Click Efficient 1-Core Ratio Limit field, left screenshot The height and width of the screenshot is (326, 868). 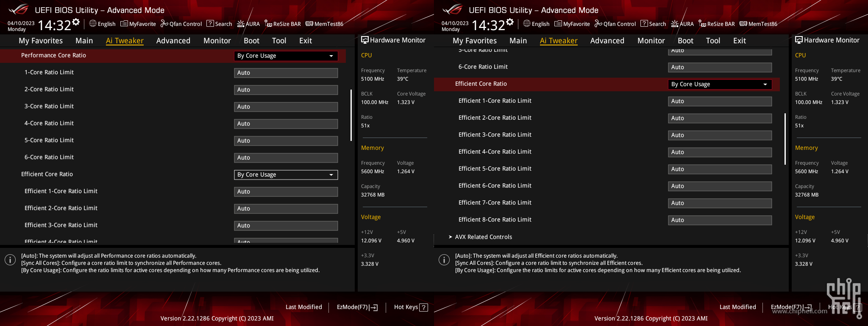click(286, 192)
